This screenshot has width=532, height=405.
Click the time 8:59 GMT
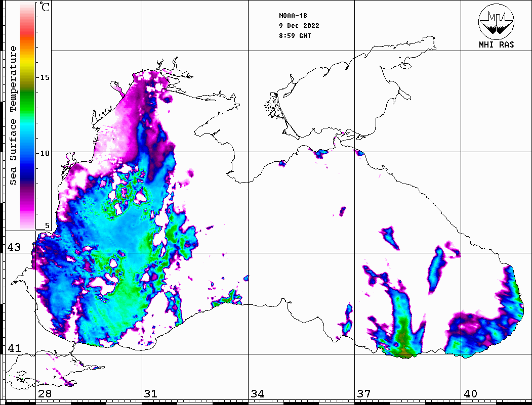click(295, 35)
